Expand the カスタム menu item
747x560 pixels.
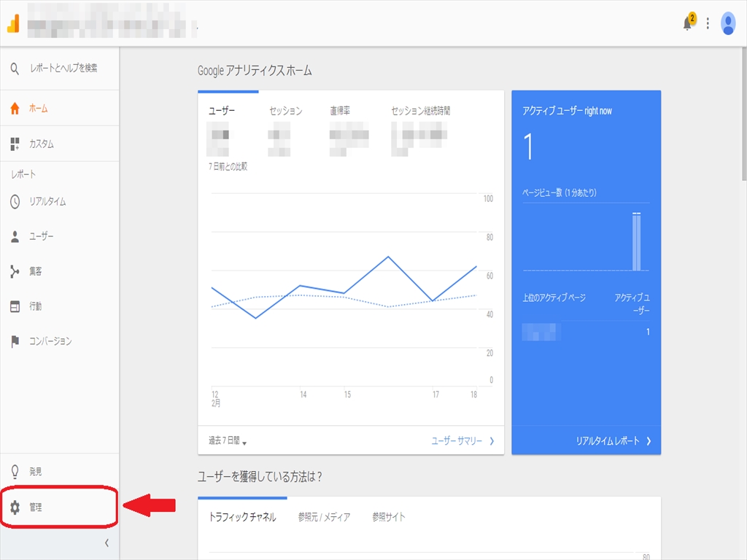pyautogui.click(x=41, y=144)
